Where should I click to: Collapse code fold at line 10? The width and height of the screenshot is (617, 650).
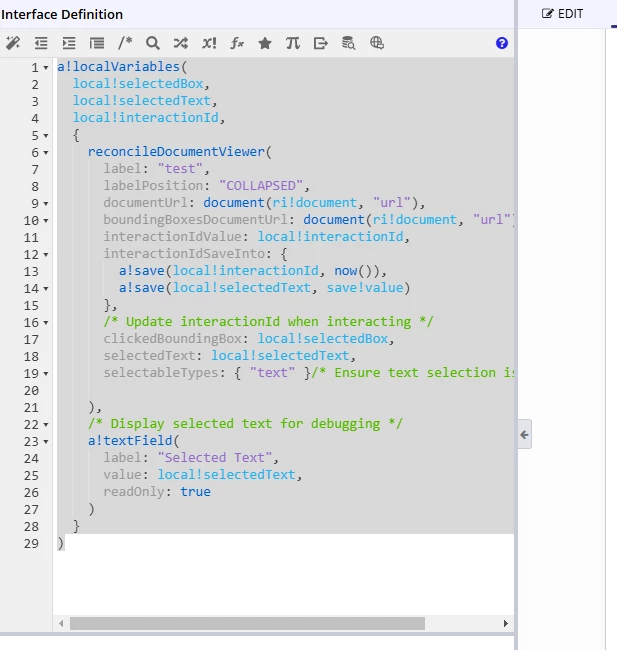pos(46,221)
